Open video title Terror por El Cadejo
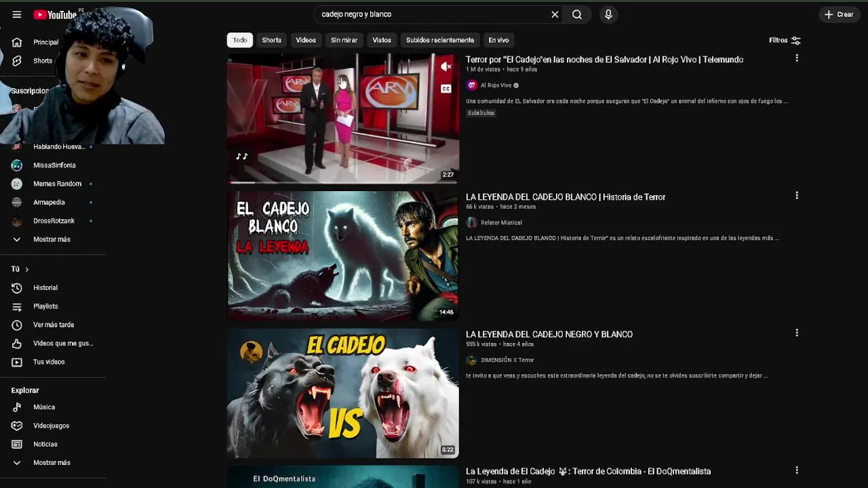The width and height of the screenshot is (868, 488). (x=604, y=60)
